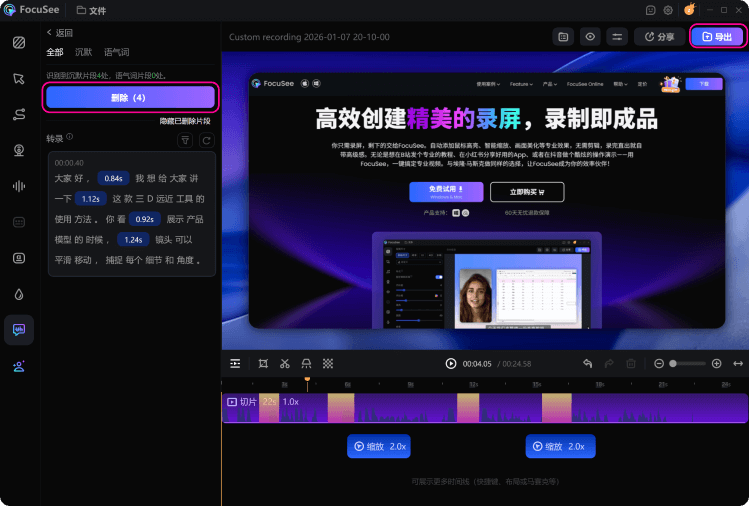The height and width of the screenshot is (506, 749).
Task: Toggle the preview eye icon
Action: pos(590,37)
